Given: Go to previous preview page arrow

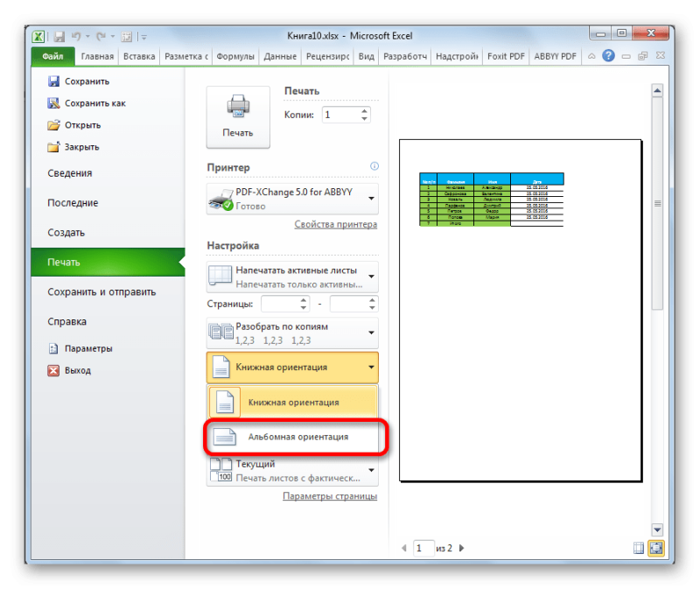Looking at the screenshot, I should [404, 548].
